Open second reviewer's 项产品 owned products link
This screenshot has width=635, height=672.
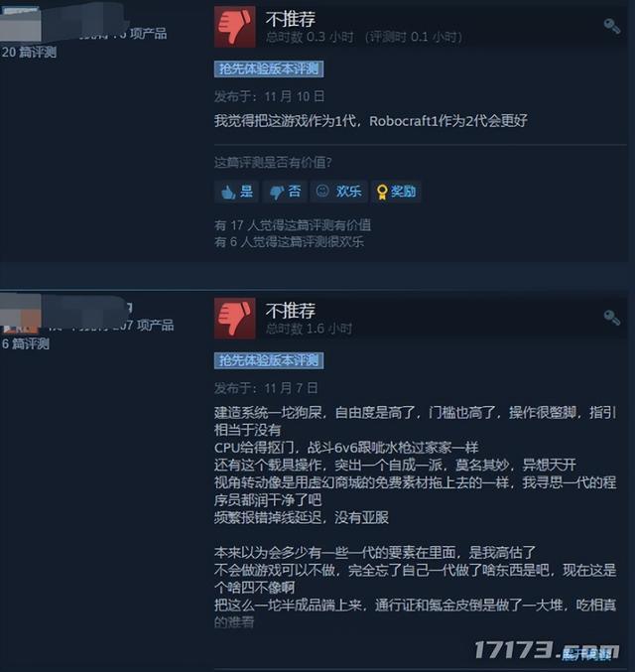pos(111,326)
